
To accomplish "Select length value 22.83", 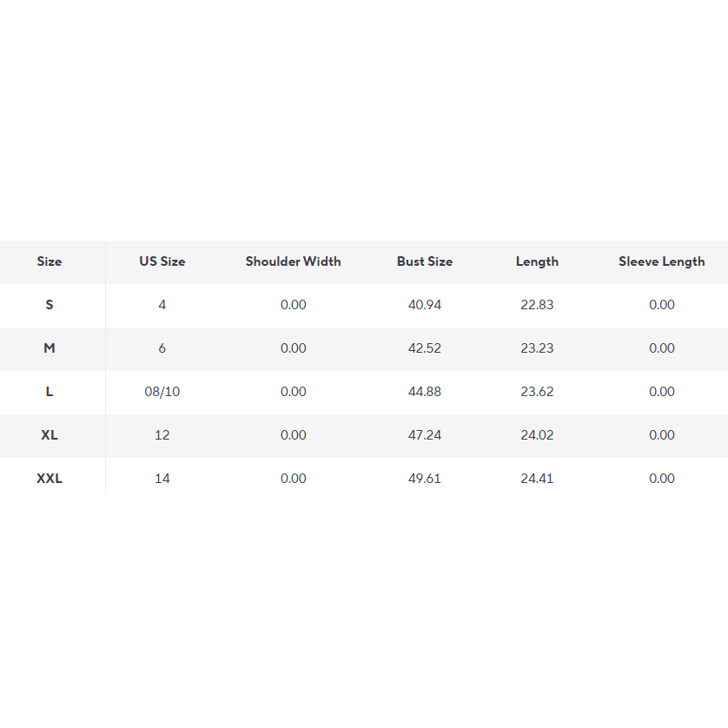I will [537, 305].
